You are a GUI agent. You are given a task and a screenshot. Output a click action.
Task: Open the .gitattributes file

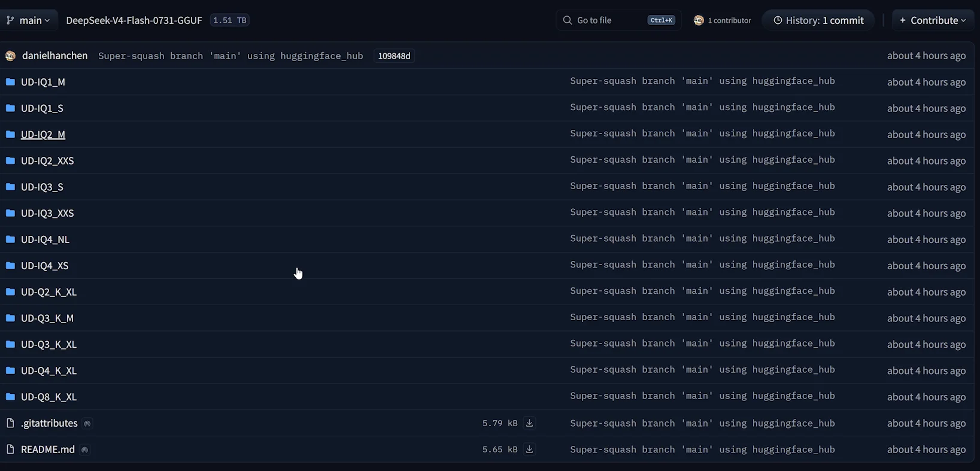[x=49, y=423]
